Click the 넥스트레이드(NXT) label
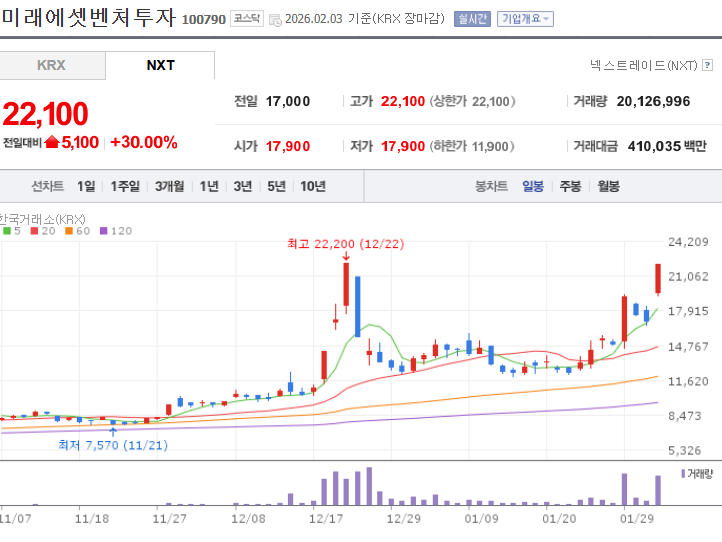 (644, 65)
